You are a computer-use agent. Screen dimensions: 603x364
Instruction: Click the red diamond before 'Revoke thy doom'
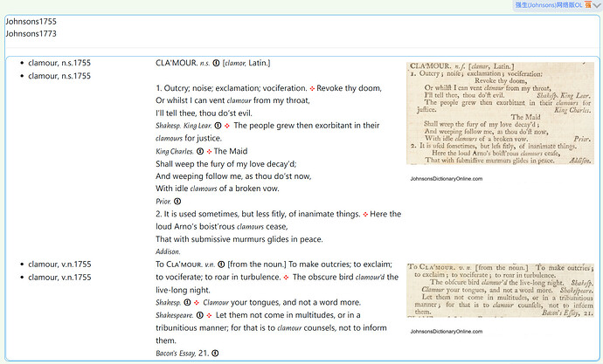(x=312, y=89)
